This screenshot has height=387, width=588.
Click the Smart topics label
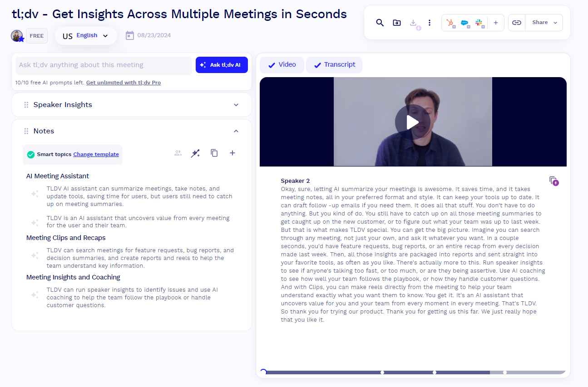click(x=54, y=154)
